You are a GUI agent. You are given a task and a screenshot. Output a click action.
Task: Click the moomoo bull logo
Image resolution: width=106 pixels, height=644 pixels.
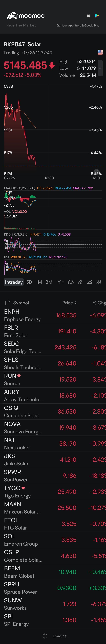pyautogui.click(x=12, y=16)
